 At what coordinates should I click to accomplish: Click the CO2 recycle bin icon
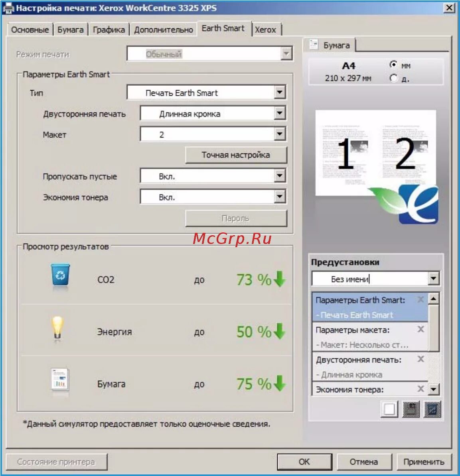(60, 275)
